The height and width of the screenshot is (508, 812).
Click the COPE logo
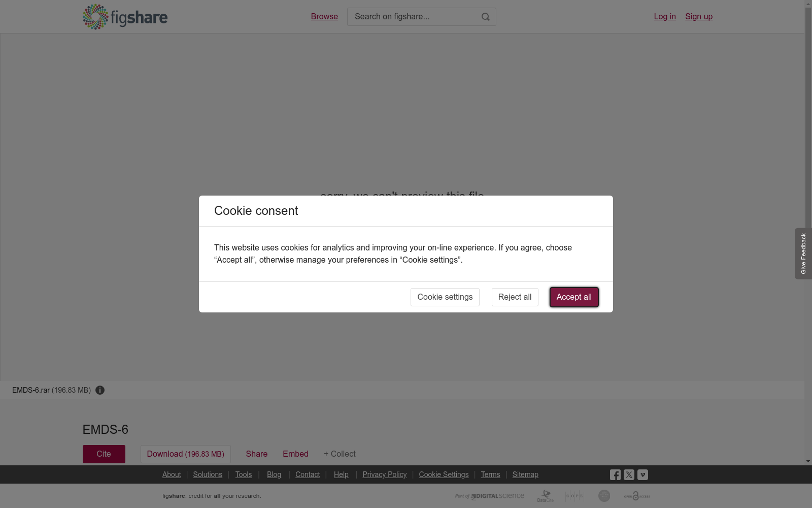coord(574,496)
